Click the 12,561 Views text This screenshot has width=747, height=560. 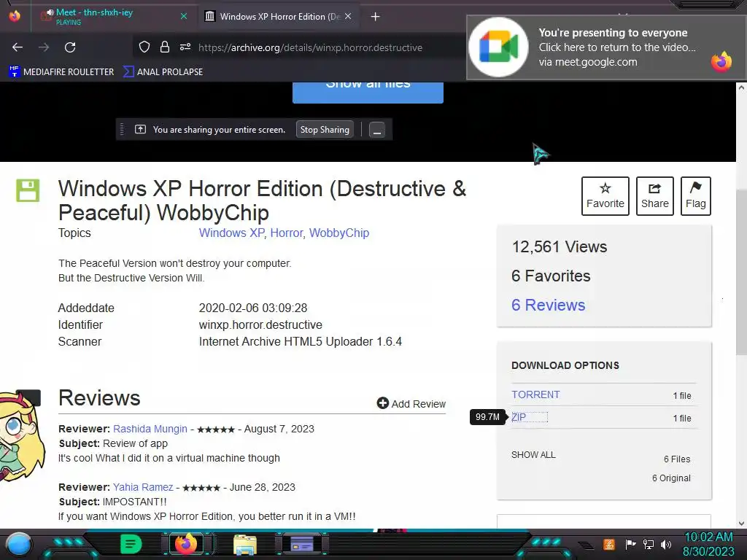click(x=560, y=246)
